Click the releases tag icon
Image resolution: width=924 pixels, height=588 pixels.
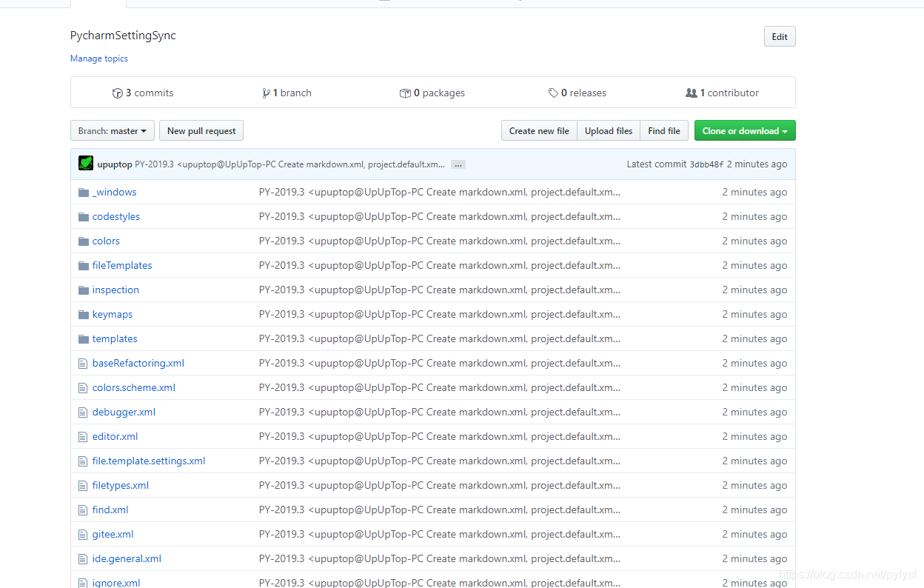(x=553, y=93)
